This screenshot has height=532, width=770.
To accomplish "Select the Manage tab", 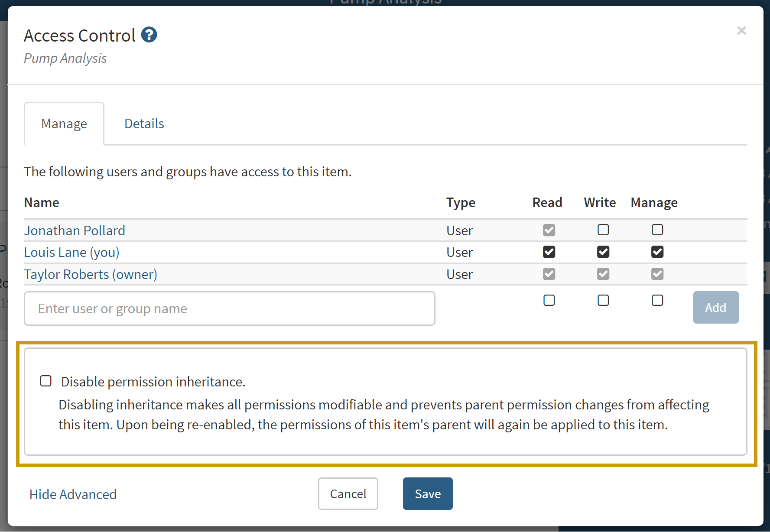I will tap(64, 124).
